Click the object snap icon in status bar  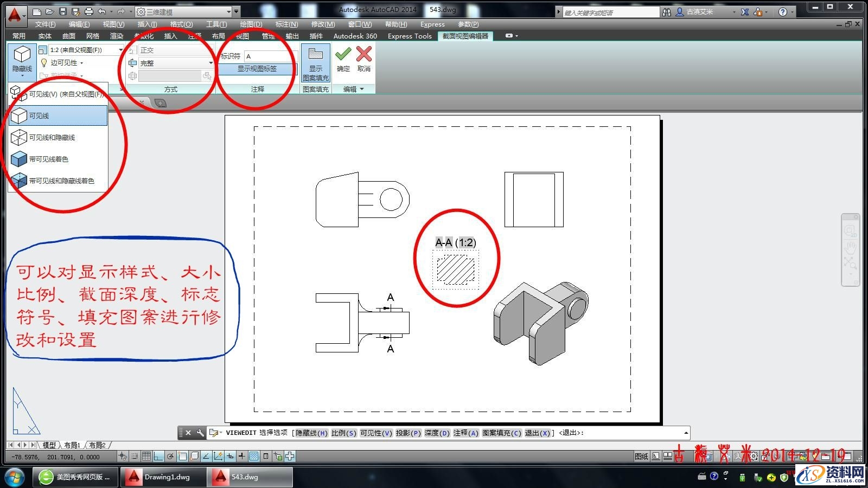click(x=183, y=456)
